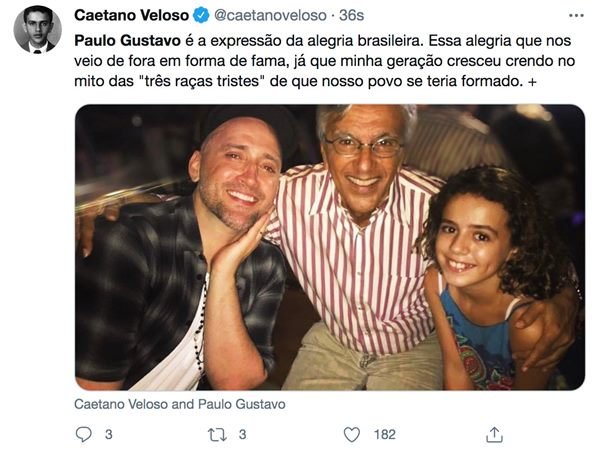Screen dimensions: 600x453
Task: Click the bold Paulo Gustavo text
Action: [127, 41]
